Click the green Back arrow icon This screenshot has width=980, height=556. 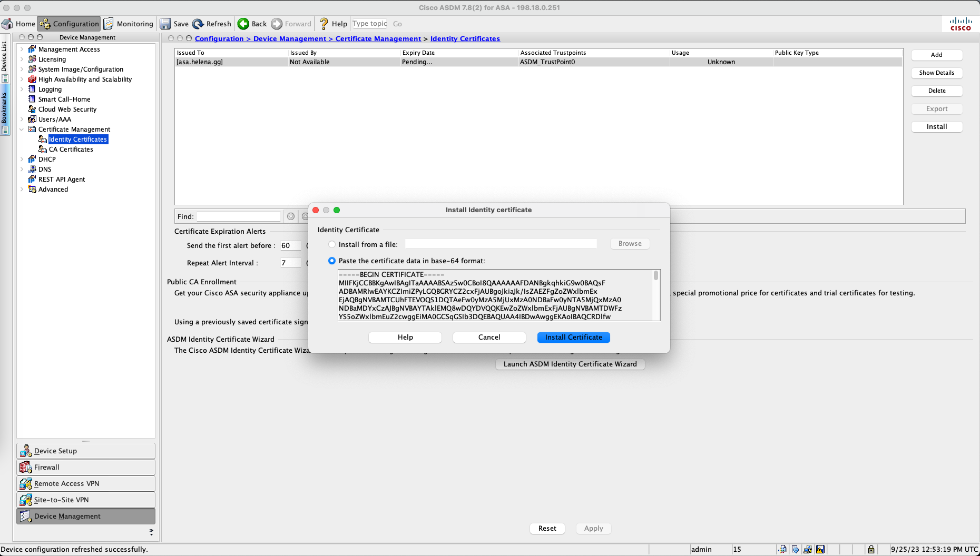click(x=243, y=24)
